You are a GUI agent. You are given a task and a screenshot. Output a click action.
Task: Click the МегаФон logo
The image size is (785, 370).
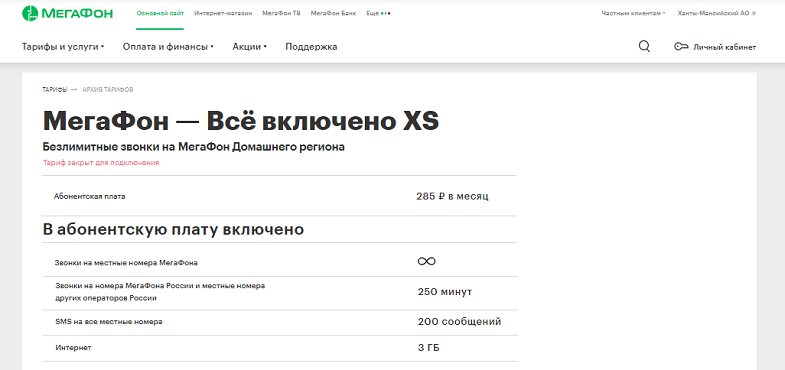(67, 13)
